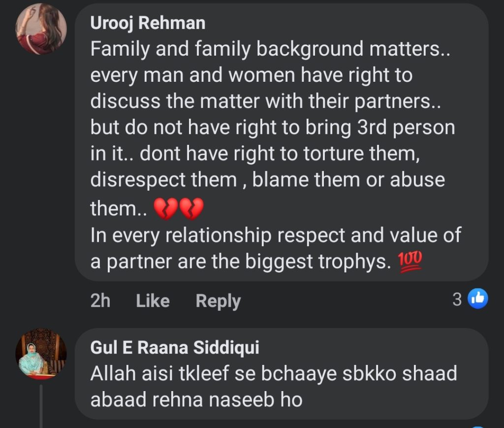
Task: Reply to Urooj Rehman's comment
Action: pos(218,301)
